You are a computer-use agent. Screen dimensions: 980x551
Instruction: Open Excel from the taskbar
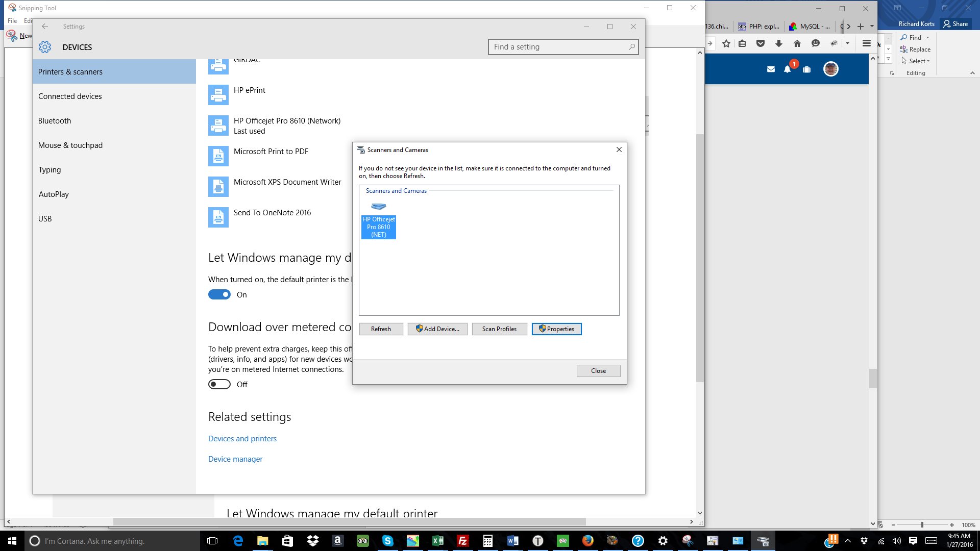pos(437,541)
